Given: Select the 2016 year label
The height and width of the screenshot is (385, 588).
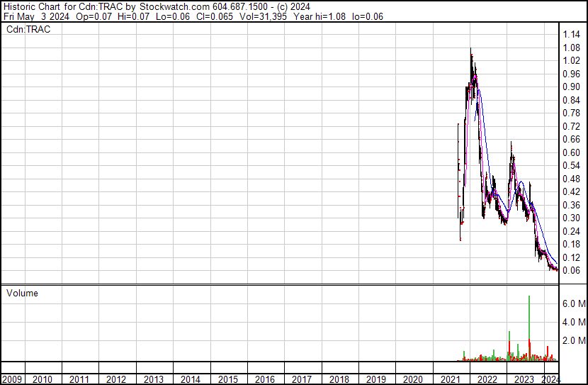Looking at the screenshot, I should coord(265,379).
